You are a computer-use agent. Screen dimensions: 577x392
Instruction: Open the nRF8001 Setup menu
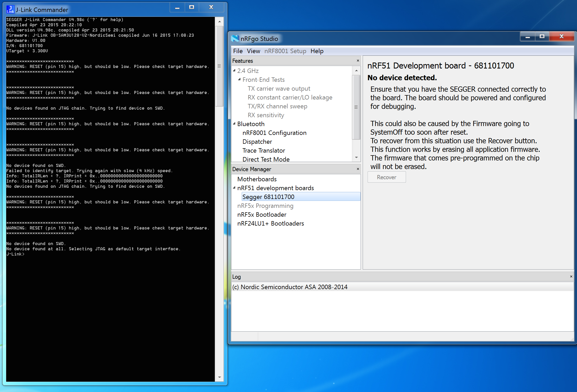click(x=285, y=51)
